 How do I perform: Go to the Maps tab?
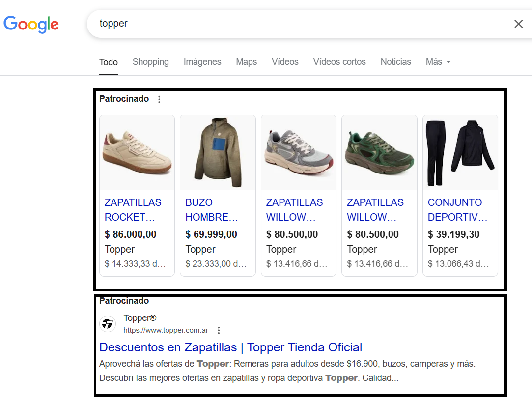(x=246, y=62)
